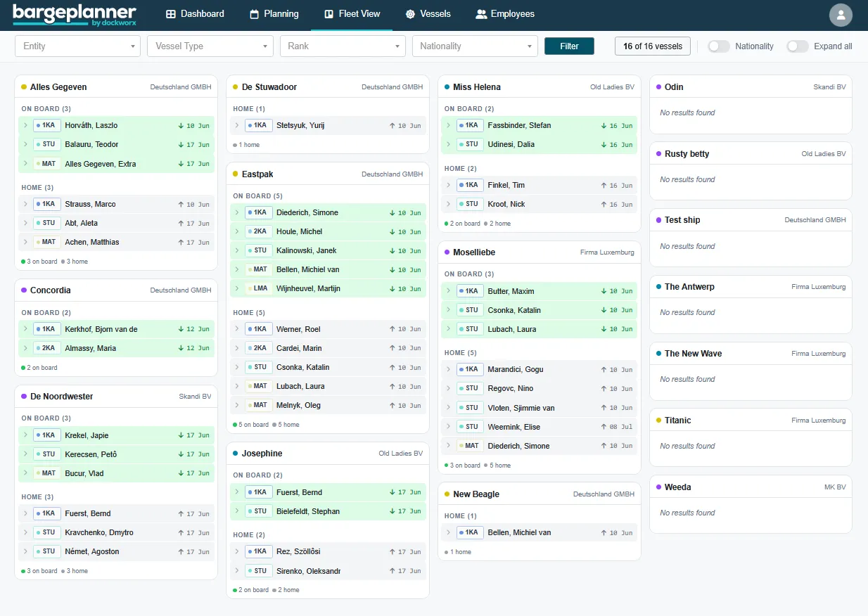Open the Vessels tab
868x616 pixels.
point(428,14)
